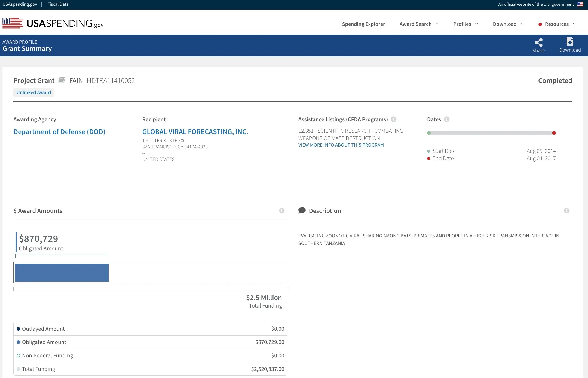Click the copy icon next to Project Grant
Screen dimensions: 588x378
[x=61, y=80]
